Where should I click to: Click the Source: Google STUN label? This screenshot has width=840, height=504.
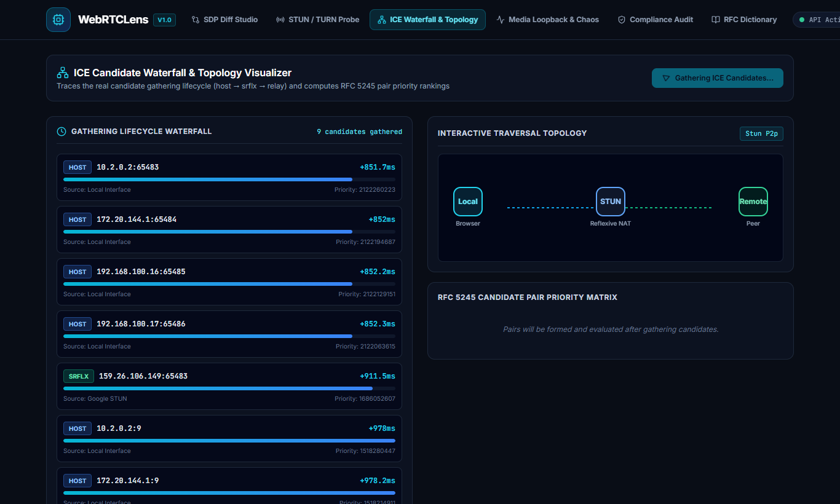point(95,399)
